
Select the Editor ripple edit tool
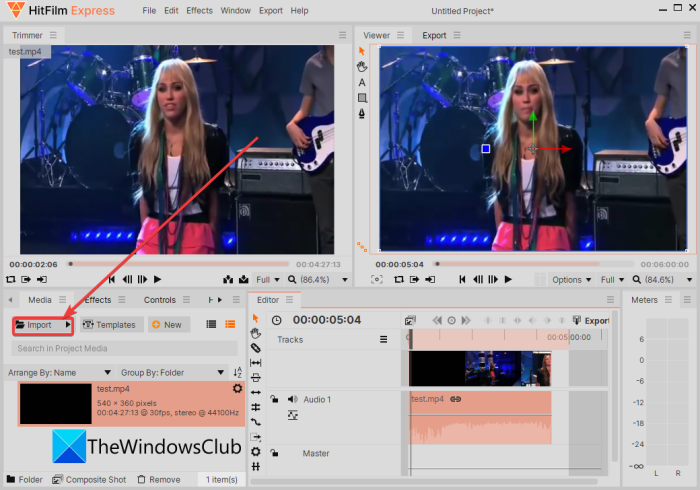(255, 378)
